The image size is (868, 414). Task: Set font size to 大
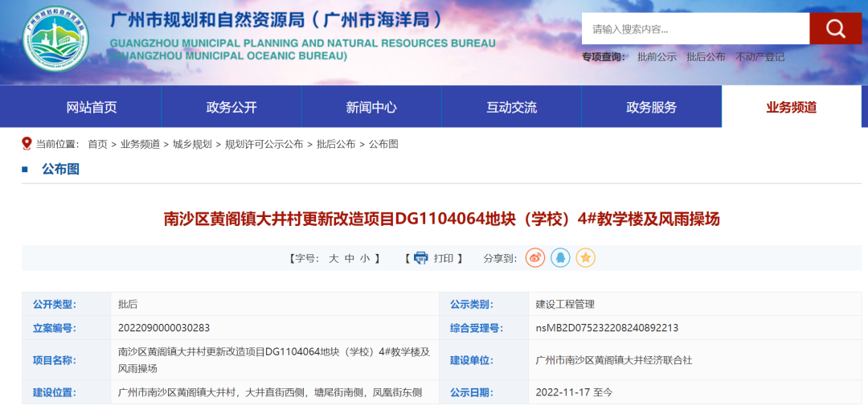coord(334,259)
